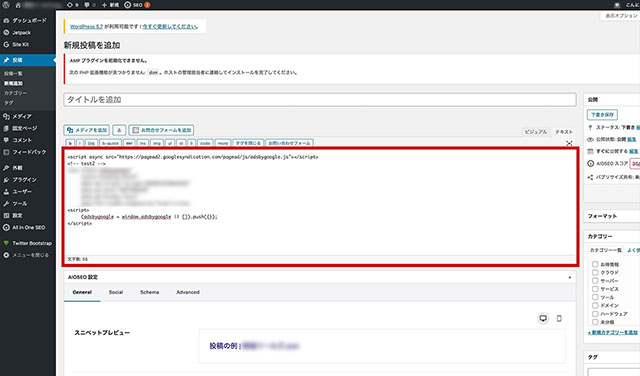Screen dimensions: 640x376
Task: Click the b-quote quicktag button
Action: click(x=110, y=143)
